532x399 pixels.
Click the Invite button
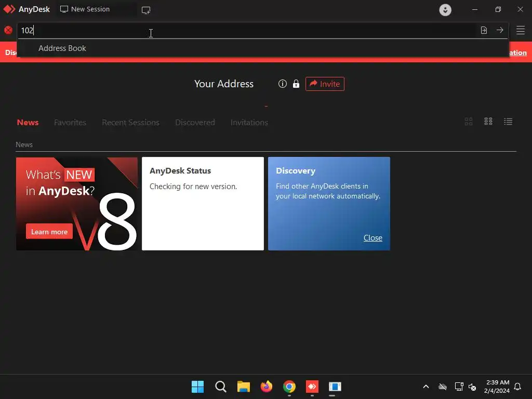click(325, 84)
